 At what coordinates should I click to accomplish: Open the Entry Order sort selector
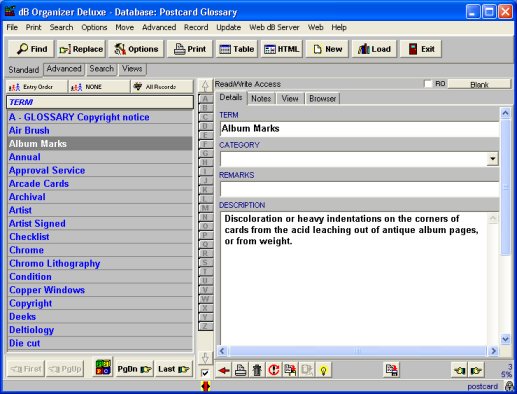[37, 87]
